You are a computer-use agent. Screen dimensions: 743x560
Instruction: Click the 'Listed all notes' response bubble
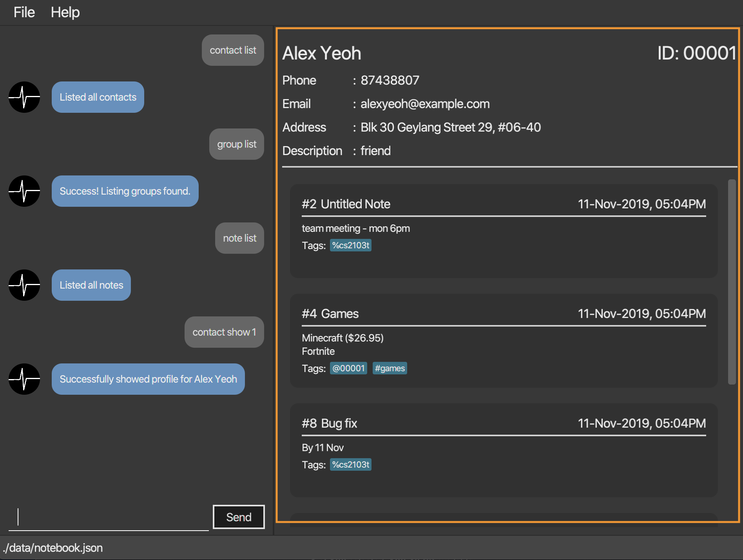91,285
